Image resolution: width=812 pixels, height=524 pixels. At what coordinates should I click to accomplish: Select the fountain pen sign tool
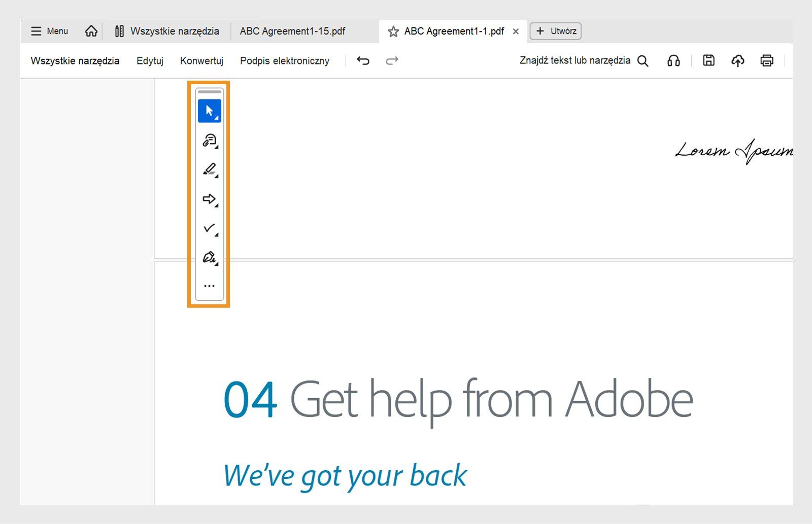(209, 257)
